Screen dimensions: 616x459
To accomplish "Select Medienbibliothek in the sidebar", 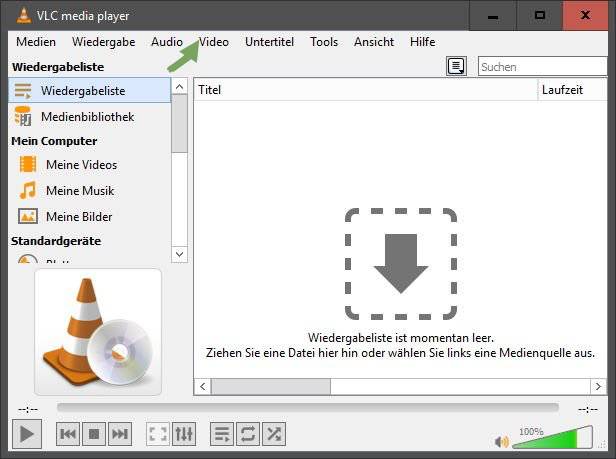I will click(x=90, y=117).
